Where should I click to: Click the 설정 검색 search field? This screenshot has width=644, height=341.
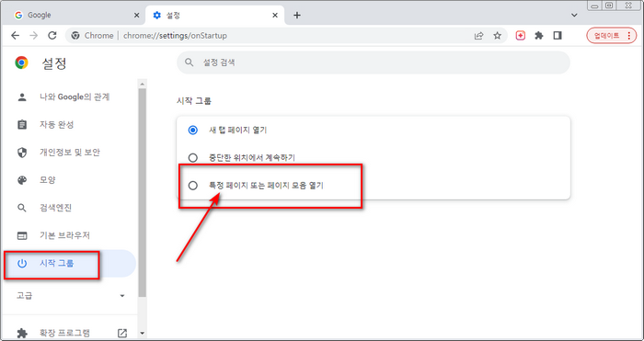coord(373,63)
